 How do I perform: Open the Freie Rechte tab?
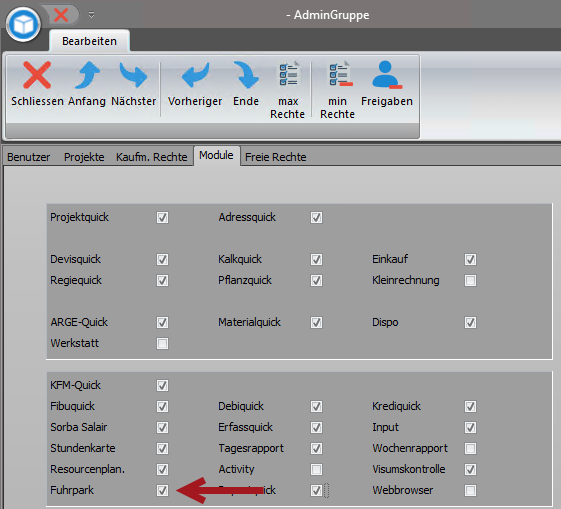click(x=275, y=157)
